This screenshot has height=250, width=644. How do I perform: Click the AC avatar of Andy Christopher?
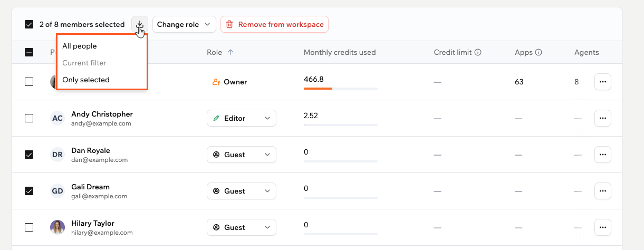(x=57, y=118)
